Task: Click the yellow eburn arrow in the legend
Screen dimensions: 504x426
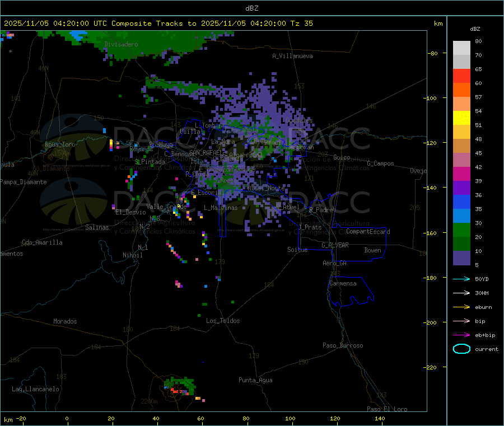Action: pyautogui.click(x=461, y=307)
